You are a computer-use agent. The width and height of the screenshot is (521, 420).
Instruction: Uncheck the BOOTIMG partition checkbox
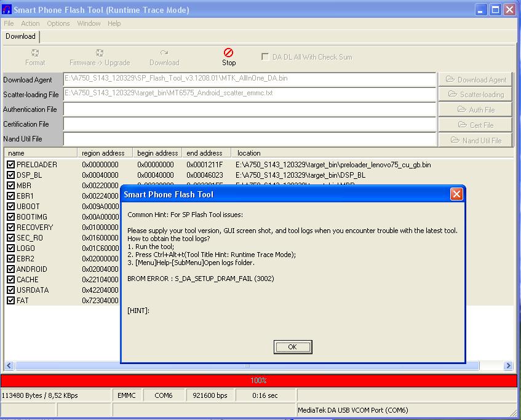tap(10, 216)
